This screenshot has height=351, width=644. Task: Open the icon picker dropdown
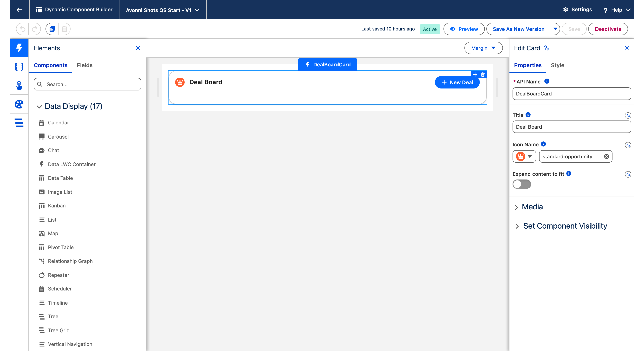click(524, 157)
